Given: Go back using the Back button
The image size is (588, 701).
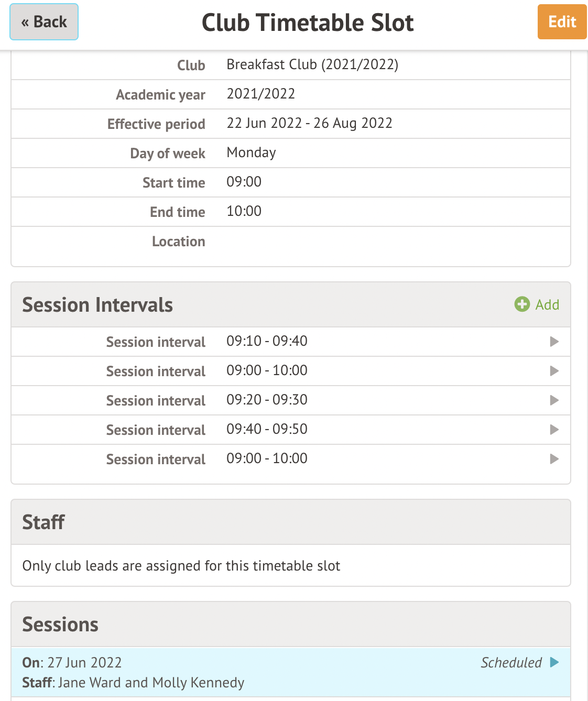Looking at the screenshot, I should point(44,22).
